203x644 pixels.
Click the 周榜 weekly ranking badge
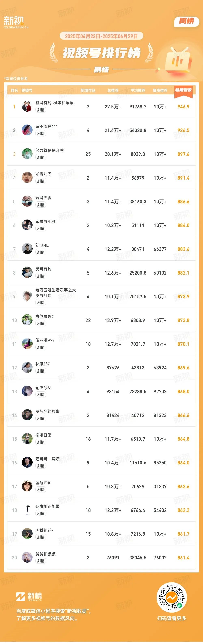[187, 21]
